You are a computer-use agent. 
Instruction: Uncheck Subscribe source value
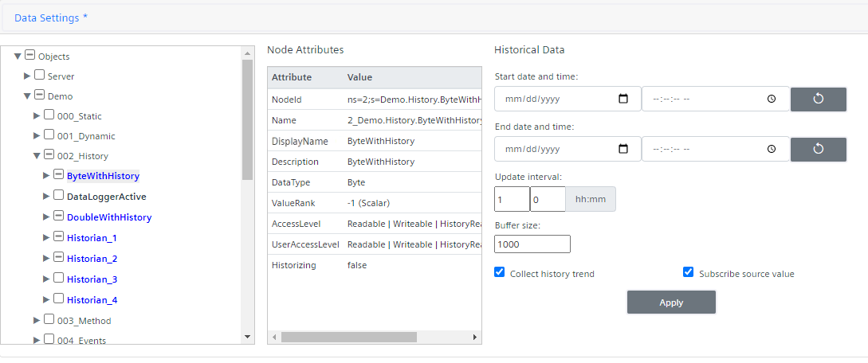point(689,272)
